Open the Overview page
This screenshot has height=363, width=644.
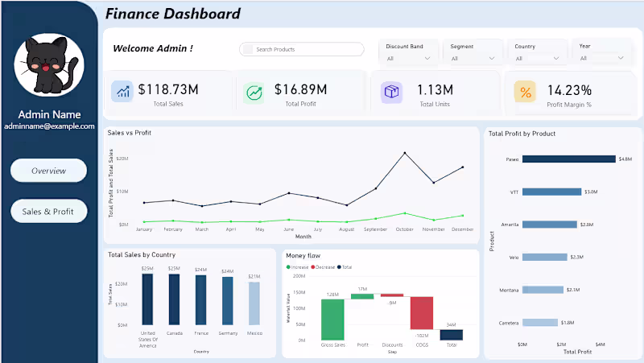pyautogui.click(x=48, y=171)
